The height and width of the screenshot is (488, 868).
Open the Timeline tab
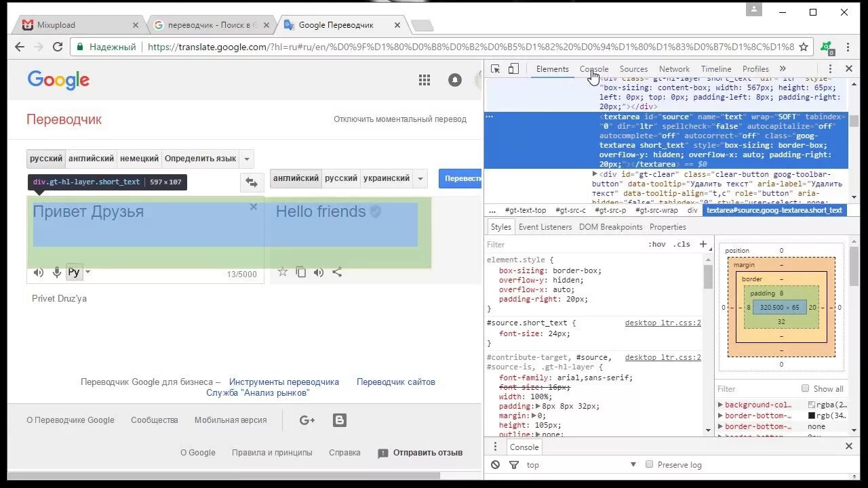coord(716,68)
